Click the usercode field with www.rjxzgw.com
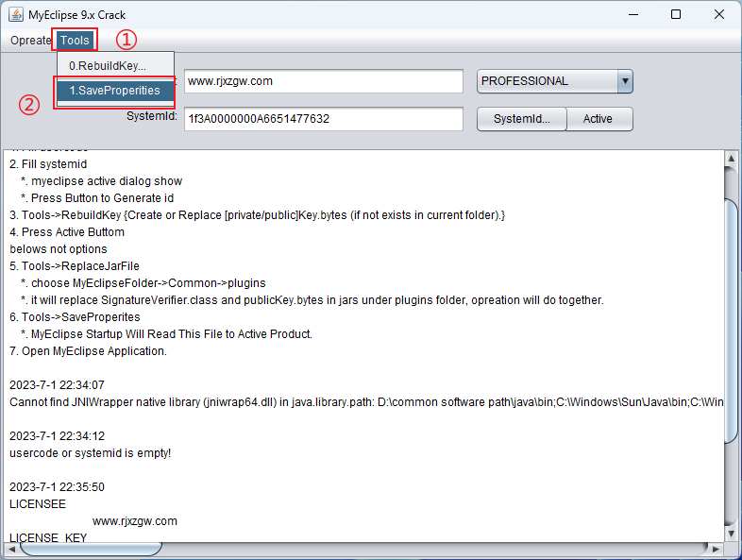Image resolution: width=742 pixels, height=560 pixels. click(324, 81)
